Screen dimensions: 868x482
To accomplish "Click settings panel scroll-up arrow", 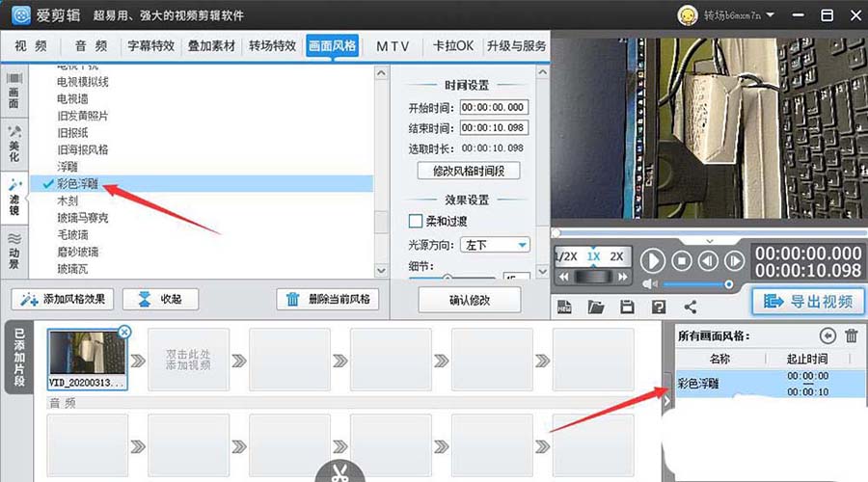I will (x=542, y=72).
